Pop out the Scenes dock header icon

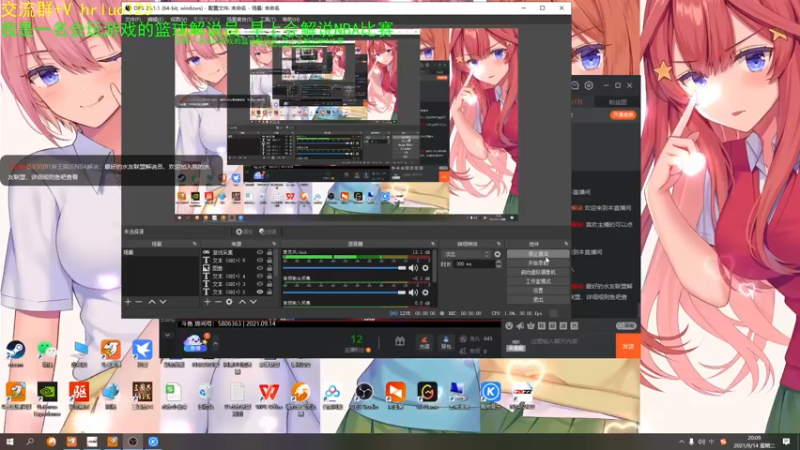coord(194,244)
